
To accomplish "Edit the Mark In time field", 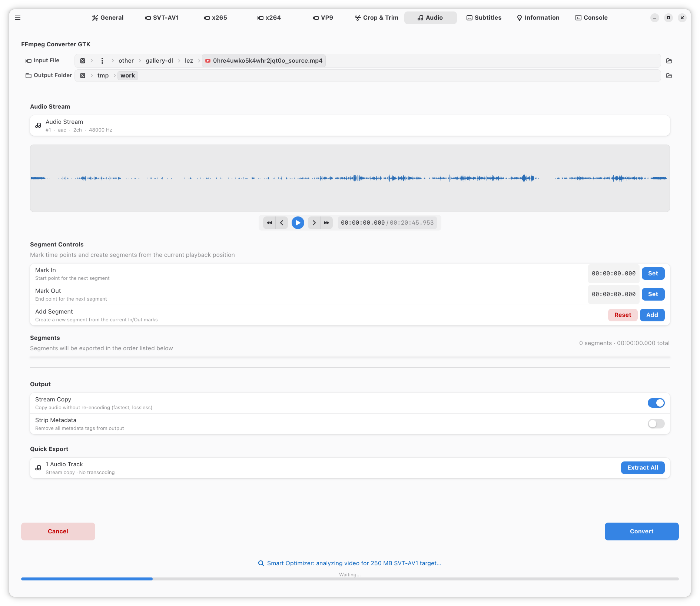I will 614,274.
